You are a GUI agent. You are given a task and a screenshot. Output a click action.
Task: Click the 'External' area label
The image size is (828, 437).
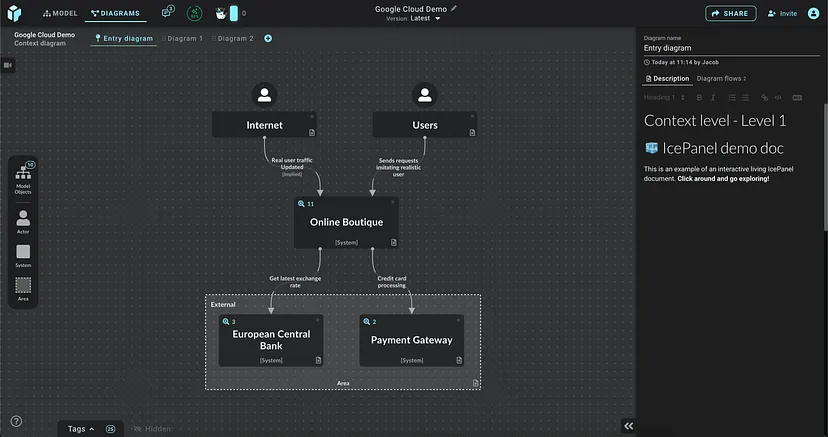(x=223, y=305)
